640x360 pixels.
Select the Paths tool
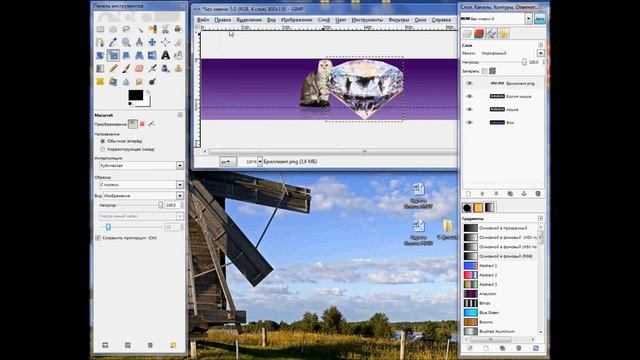click(x=100, y=42)
